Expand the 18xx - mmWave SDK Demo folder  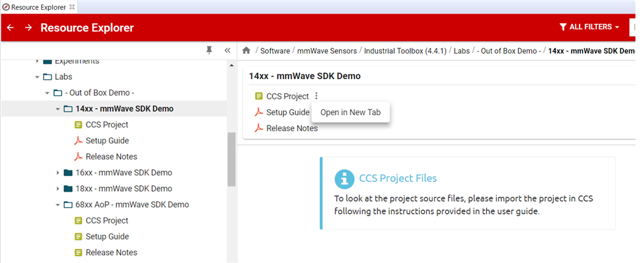point(57,189)
